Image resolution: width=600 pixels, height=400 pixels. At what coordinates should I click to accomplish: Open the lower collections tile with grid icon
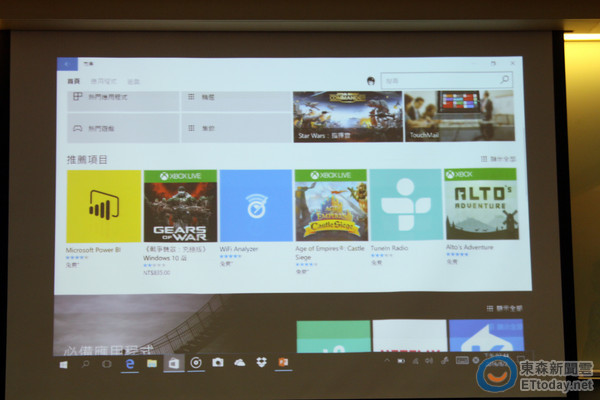(236, 128)
